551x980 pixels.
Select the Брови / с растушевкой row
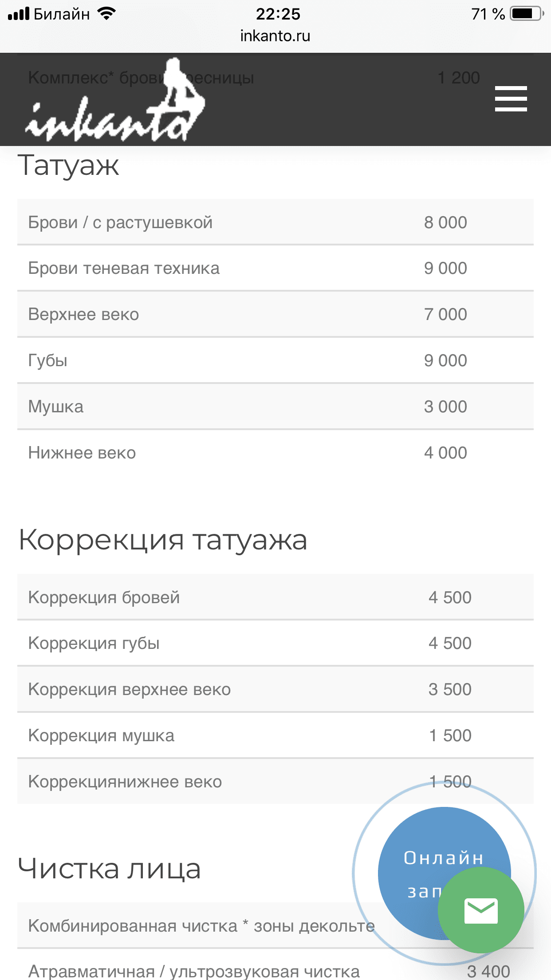pos(275,222)
